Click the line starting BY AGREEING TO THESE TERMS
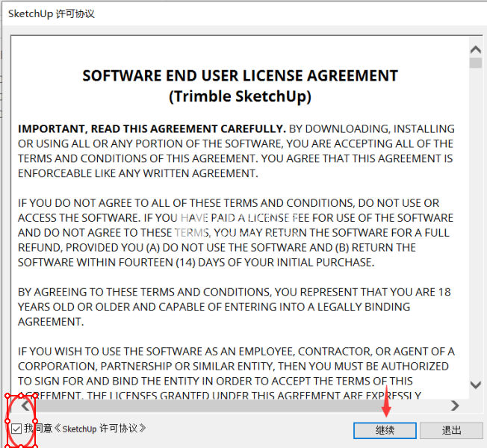 (235, 292)
